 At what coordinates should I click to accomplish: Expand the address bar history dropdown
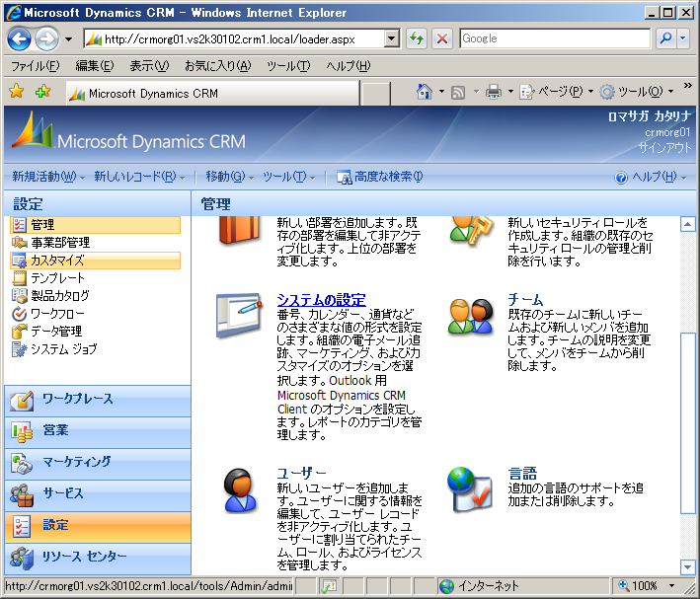(x=392, y=39)
